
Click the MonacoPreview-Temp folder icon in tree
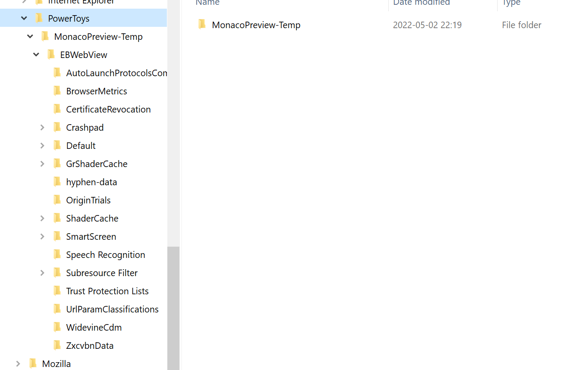(x=45, y=36)
